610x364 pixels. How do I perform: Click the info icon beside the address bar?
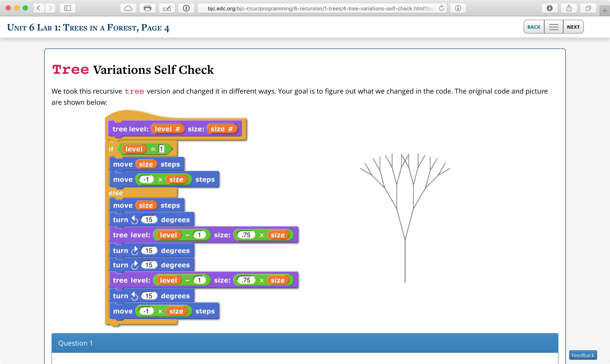458,8
